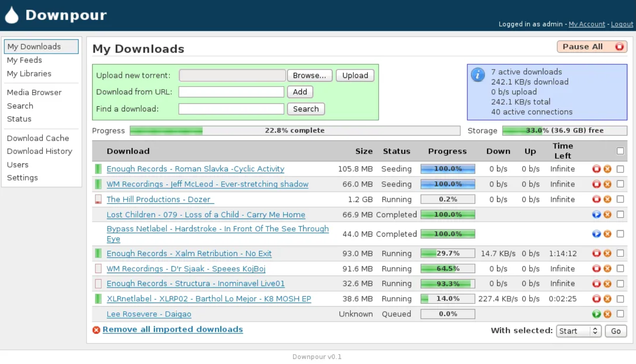Image resolution: width=636 pixels, height=364 pixels.
Task: Open the Status page in sidebar
Action: click(x=19, y=119)
